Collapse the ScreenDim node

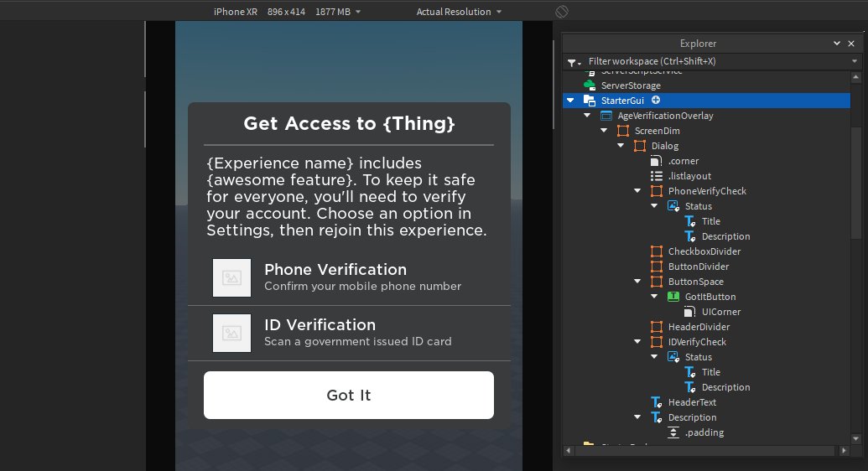(x=604, y=131)
